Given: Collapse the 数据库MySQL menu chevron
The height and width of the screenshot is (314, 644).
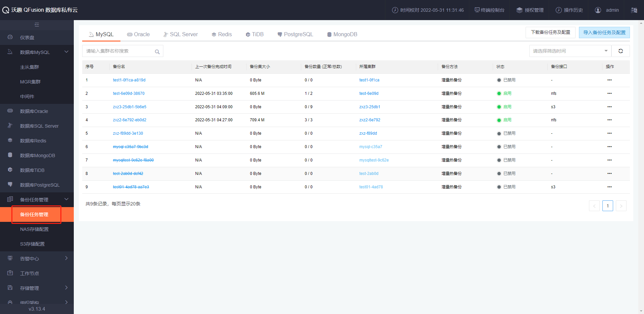Looking at the screenshot, I should pos(66,52).
